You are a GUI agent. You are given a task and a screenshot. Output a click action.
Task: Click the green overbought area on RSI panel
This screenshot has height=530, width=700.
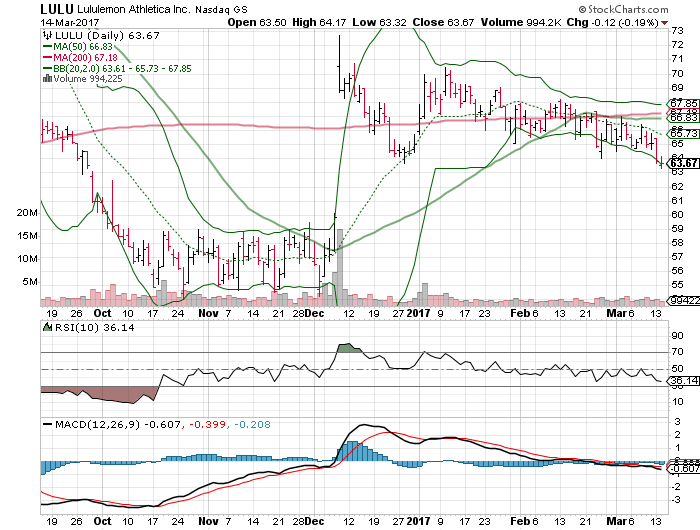tap(349, 348)
